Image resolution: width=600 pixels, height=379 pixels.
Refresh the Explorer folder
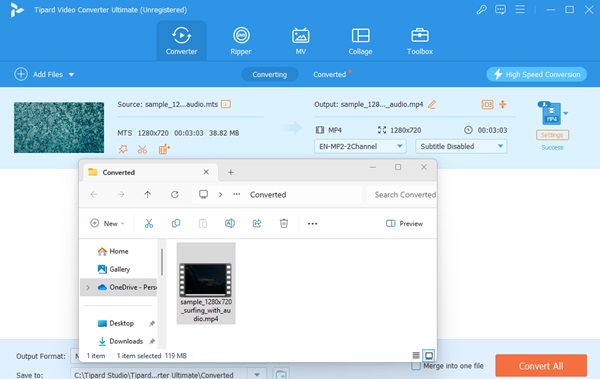[x=175, y=194]
